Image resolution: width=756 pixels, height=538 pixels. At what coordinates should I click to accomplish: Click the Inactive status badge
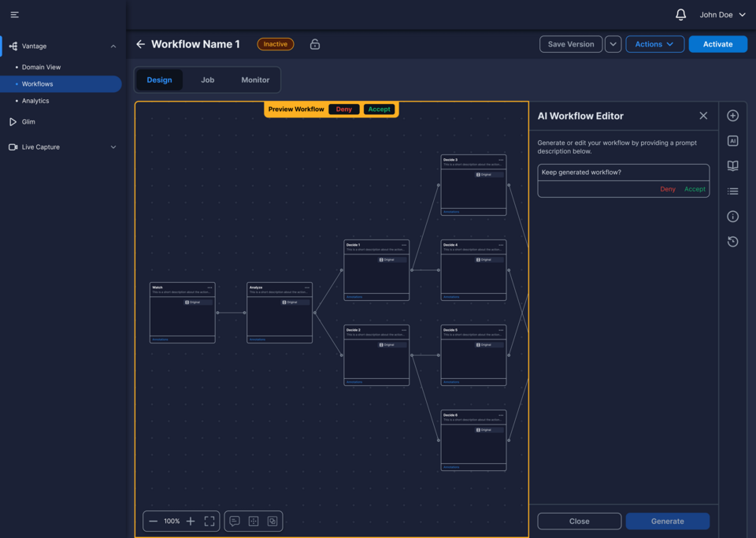point(276,44)
